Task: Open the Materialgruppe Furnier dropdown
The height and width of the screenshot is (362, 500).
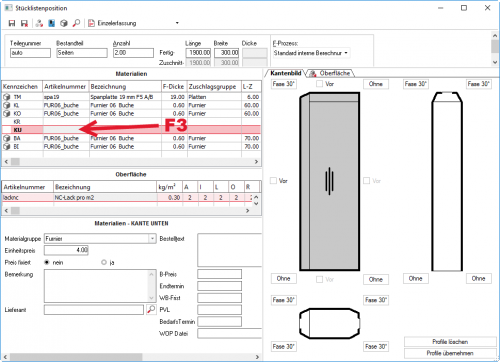Action: pyautogui.click(x=152, y=239)
